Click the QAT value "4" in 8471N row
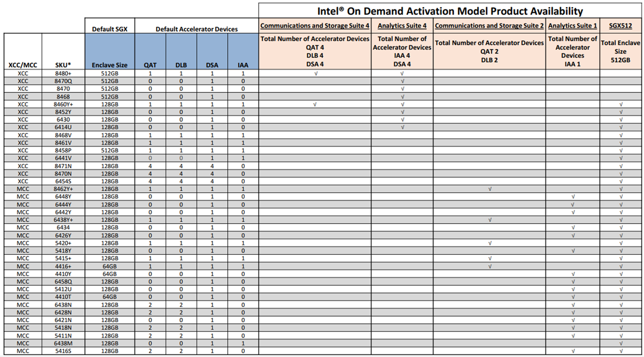 tap(150, 166)
